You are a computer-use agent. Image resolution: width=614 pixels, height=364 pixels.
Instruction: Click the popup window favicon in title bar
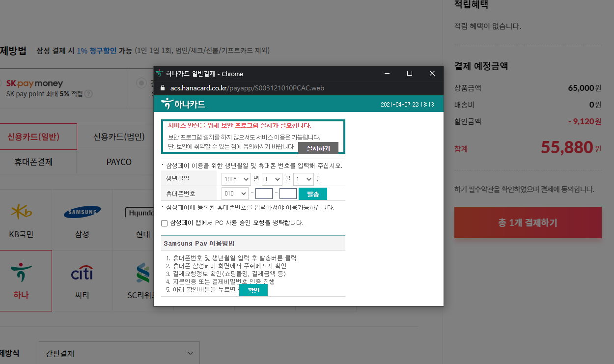pos(160,74)
